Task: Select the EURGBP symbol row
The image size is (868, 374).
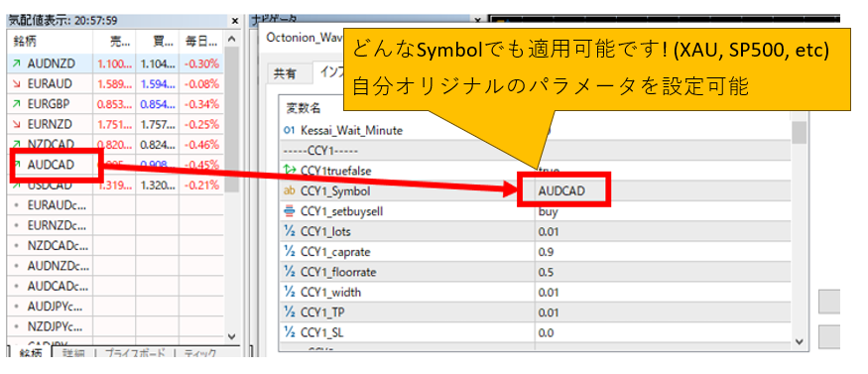Action: tap(115, 104)
